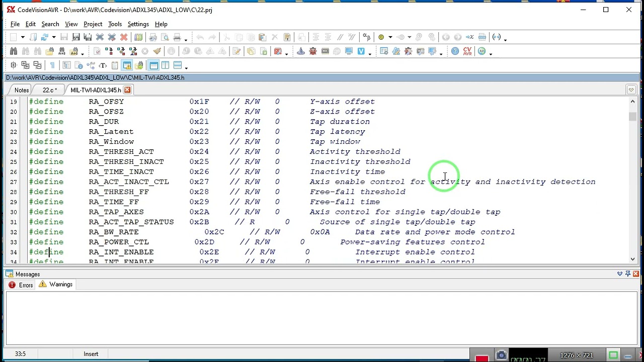Screen dimensions: 644x362
Task: Click the Project Notes pencil icon
Action: 236,51
